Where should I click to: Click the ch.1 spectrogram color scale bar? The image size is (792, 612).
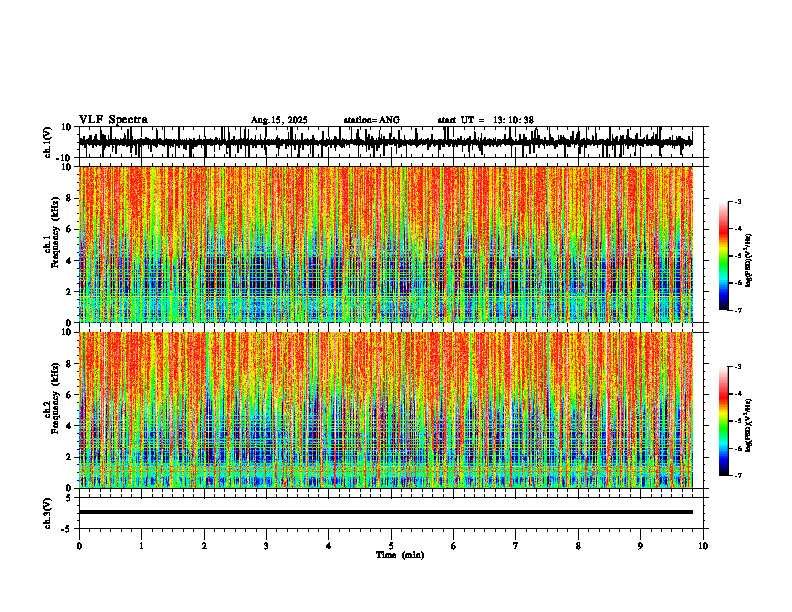724,256
